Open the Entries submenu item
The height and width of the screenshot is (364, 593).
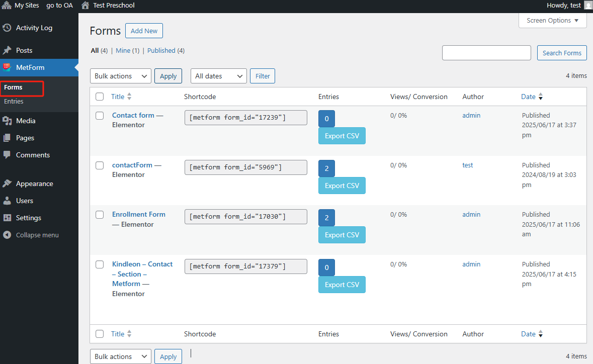[x=14, y=101]
